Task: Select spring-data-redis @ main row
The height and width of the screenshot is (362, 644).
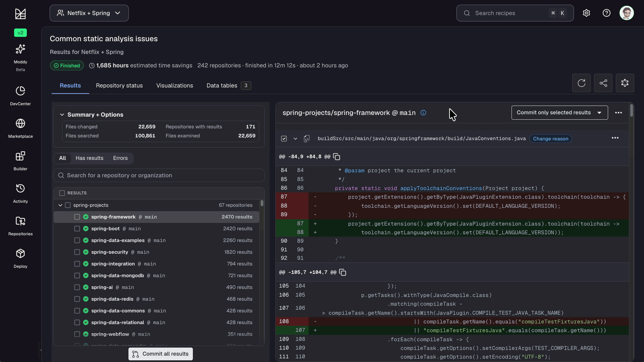Action: tap(156, 299)
